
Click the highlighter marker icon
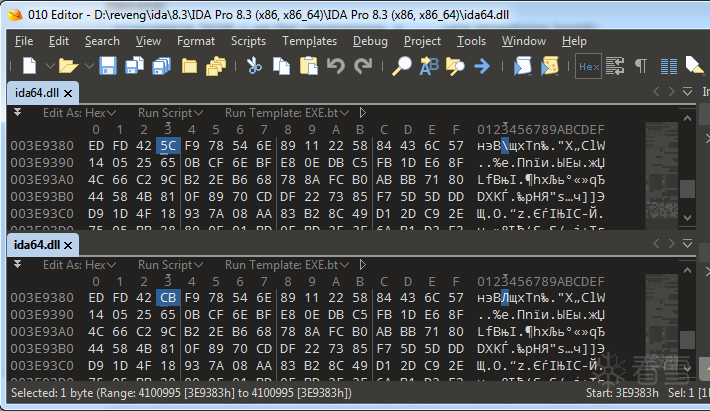tap(695, 66)
